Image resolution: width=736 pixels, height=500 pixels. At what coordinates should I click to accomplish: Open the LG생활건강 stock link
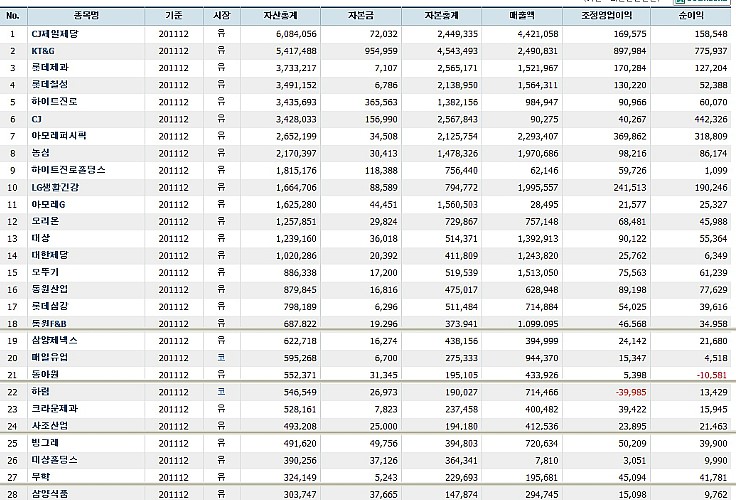click(x=55, y=187)
